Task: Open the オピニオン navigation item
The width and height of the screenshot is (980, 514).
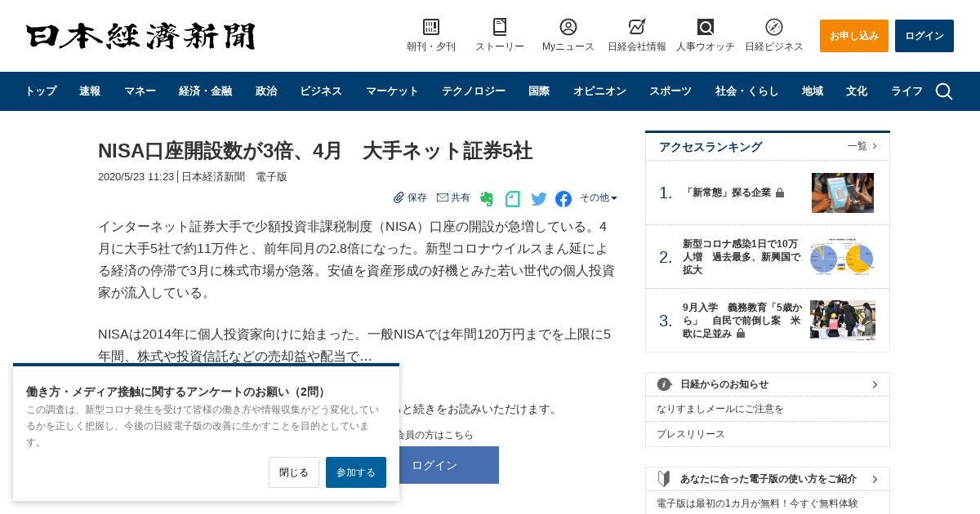Action: click(x=599, y=91)
